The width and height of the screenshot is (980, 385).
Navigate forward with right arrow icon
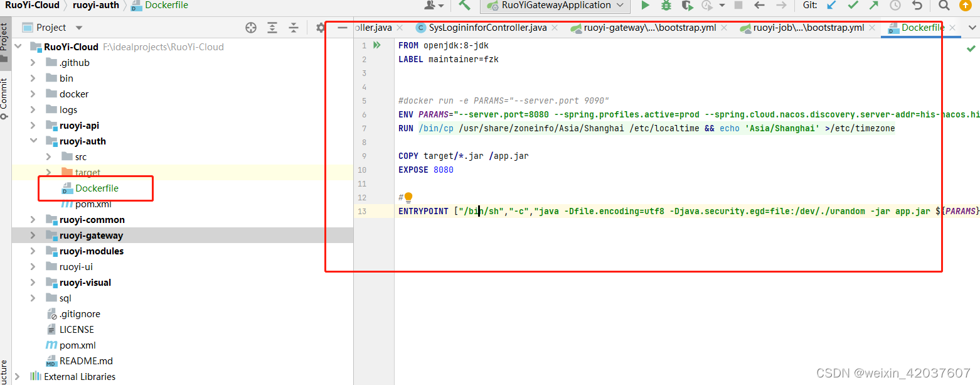[780, 5]
